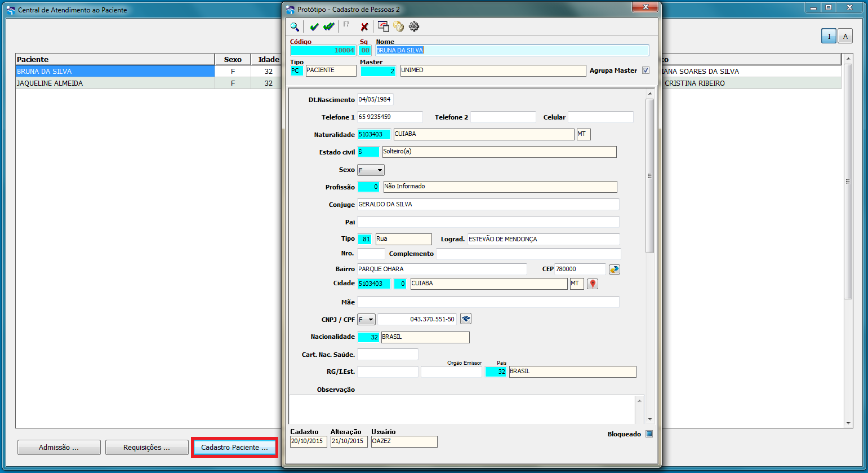Click the Pais code field showing 32
This screenshot has width=868, height=473.
click(496, 372)
